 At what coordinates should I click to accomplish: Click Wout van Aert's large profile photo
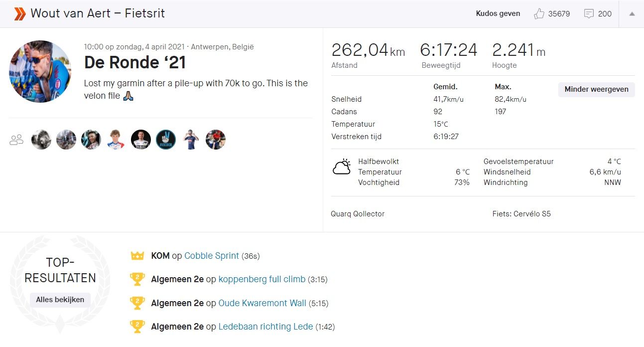(40, 71)
